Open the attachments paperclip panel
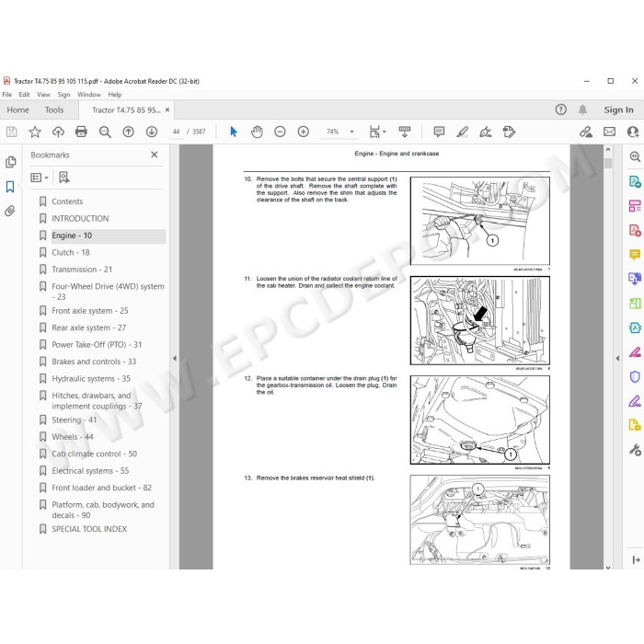This screenshot has width=644, height=644. (10, 211)
